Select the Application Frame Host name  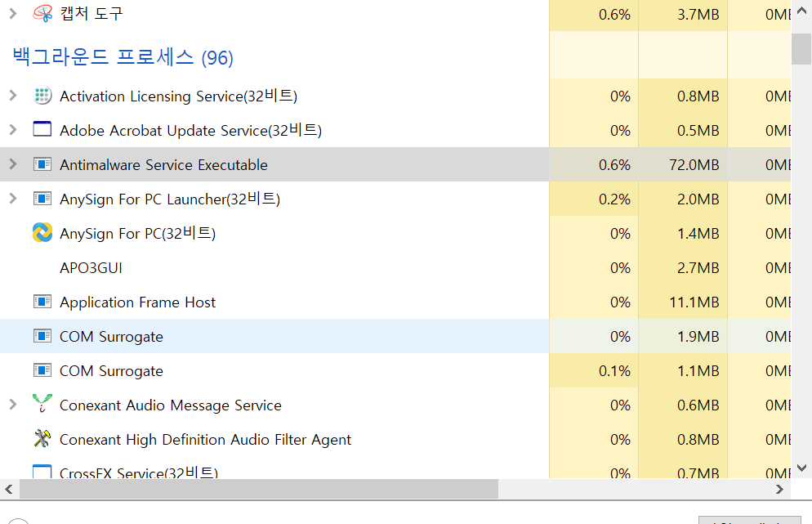coord(138,302)
